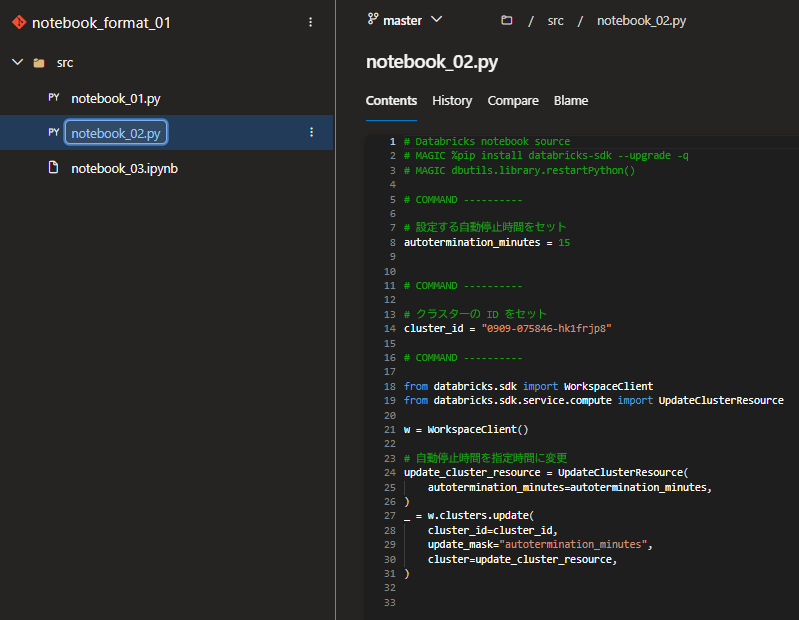The width and height of the screenshot is (799, 620).
Task: Click the import UpdateClusterResource line 19
Action: click(594, 400)
